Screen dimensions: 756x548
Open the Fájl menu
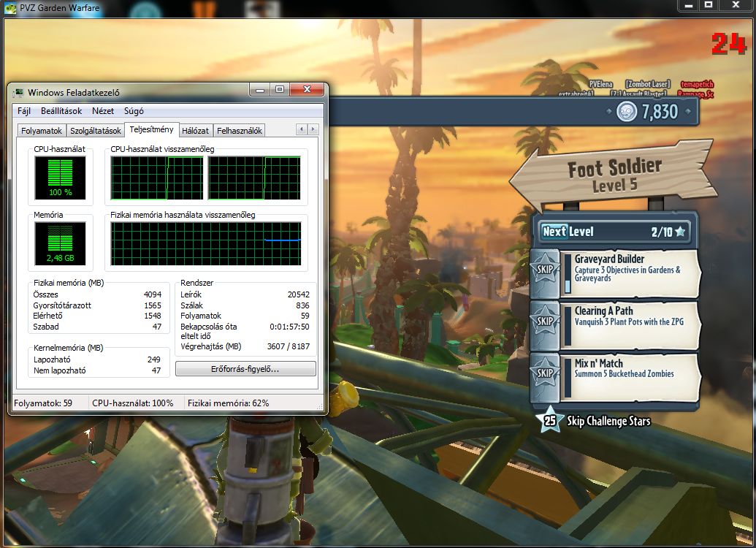(x=24, y=111)
